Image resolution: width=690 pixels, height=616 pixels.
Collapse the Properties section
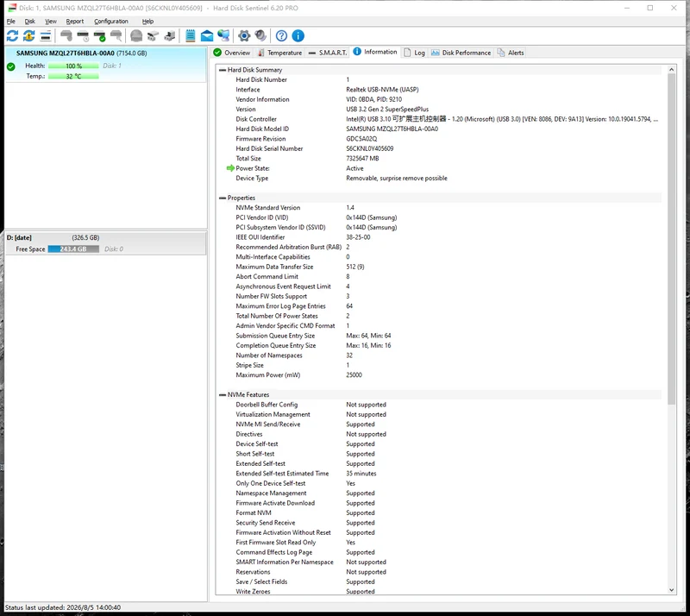click(223, 198)
